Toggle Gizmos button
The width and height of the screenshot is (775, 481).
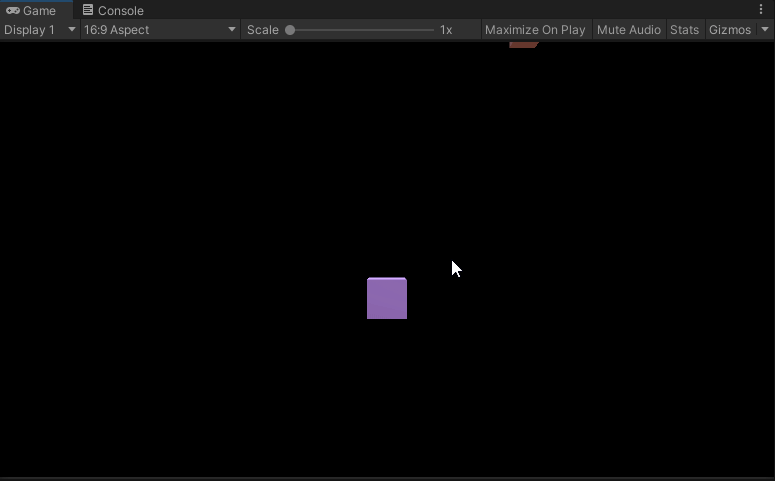coord(730,30)
